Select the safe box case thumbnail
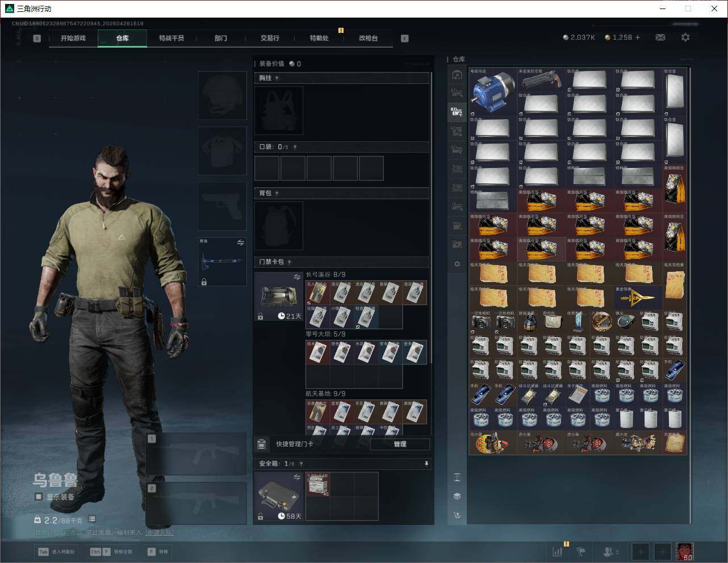This screenshot has height=563, width=728. coord(279,497)
